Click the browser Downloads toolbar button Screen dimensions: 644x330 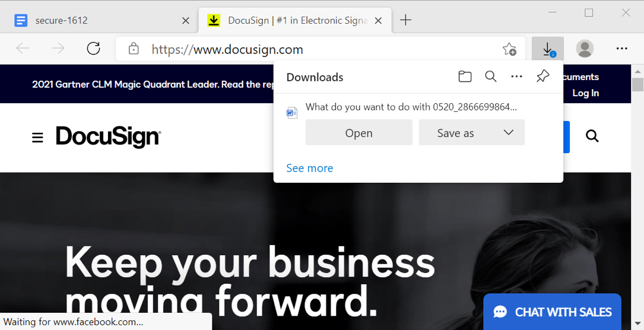point(547,49)
